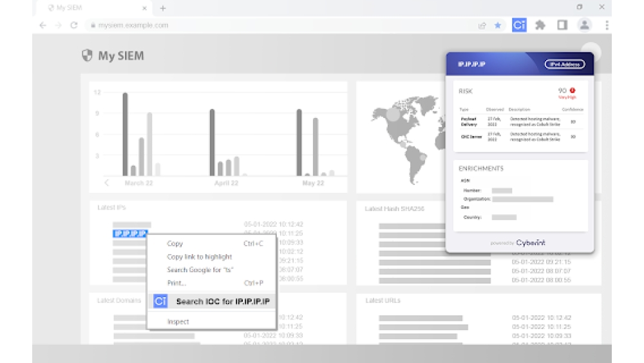
Task: Open a new browser tab with plus icon
Action: click(163, 8)
